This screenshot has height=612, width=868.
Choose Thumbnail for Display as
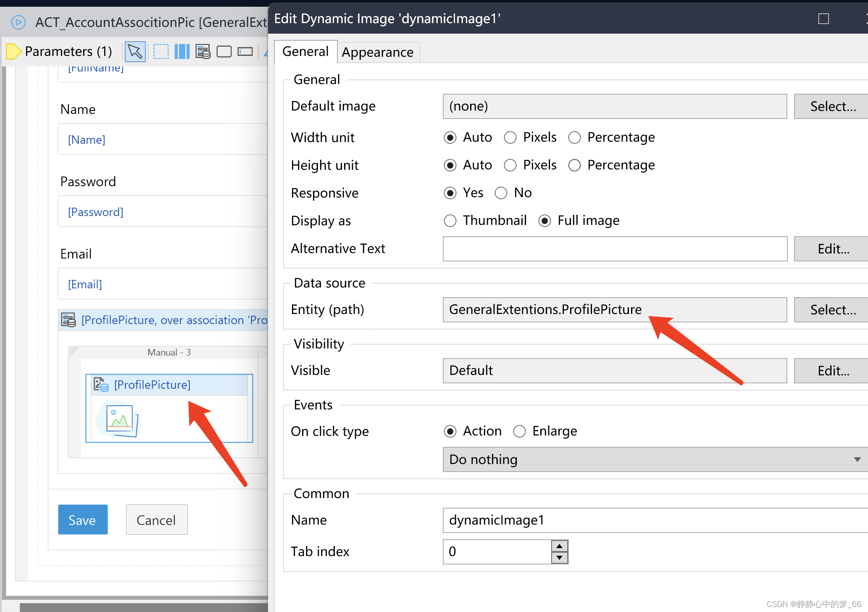coord(450,221)
